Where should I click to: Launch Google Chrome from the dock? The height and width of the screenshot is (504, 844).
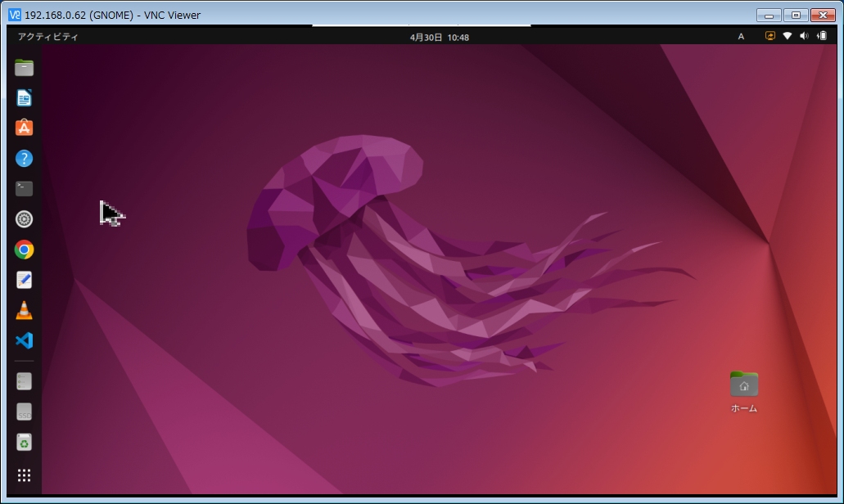(25, 250)
